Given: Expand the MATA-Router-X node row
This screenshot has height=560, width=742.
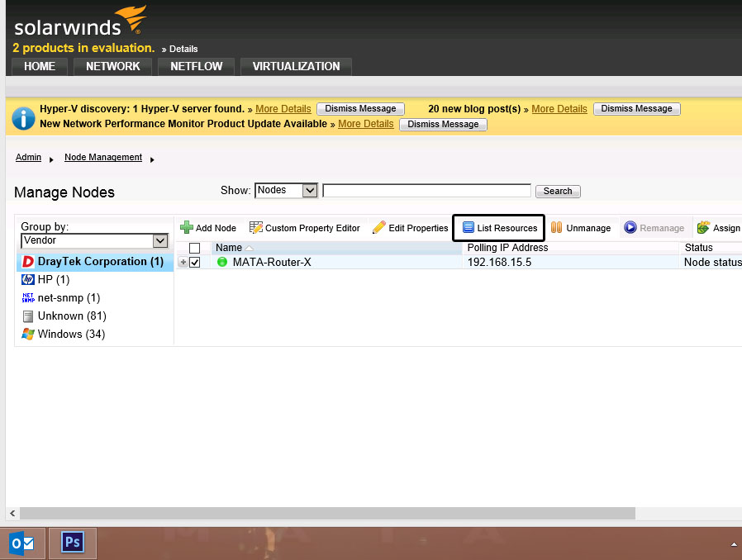Looking at the screenshot, I should 183,262.
